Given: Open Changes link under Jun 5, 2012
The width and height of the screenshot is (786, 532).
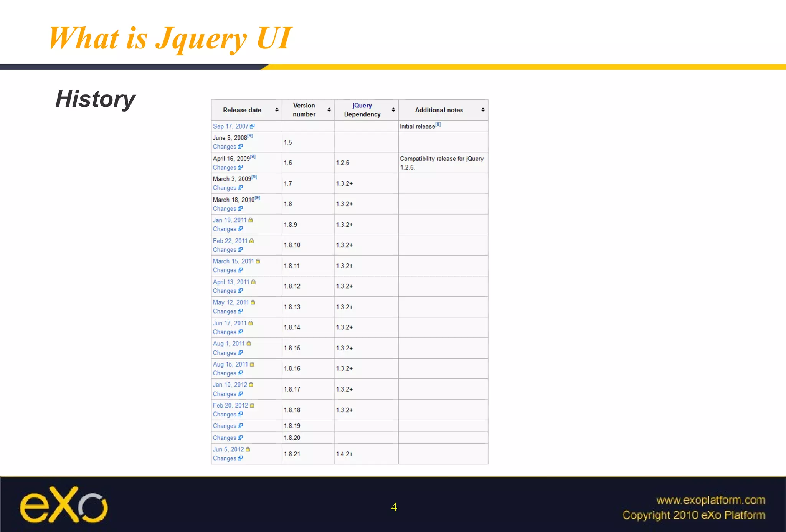Looking at the screenshot, I should coord(225,458).
